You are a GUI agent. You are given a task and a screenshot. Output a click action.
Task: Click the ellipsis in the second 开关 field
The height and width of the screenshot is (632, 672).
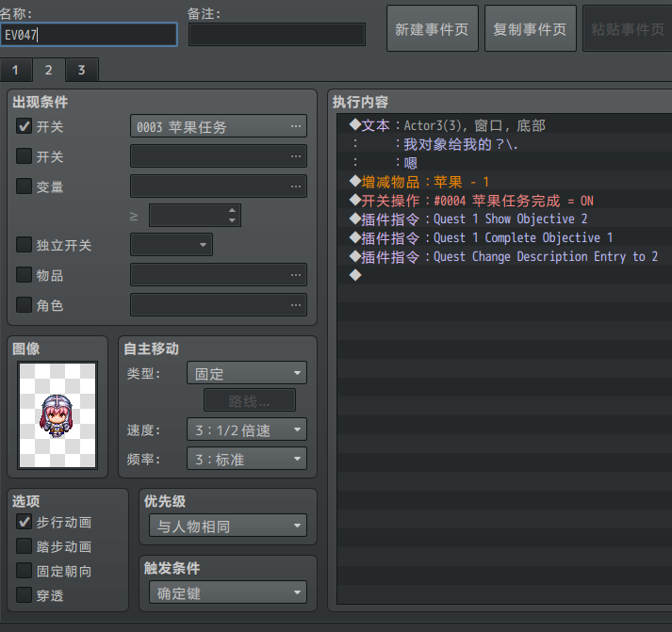click(296, 155)
